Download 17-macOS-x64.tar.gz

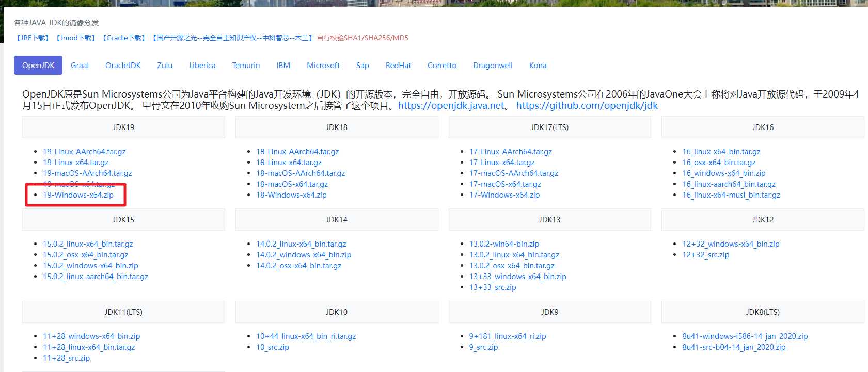pos(505,184)
